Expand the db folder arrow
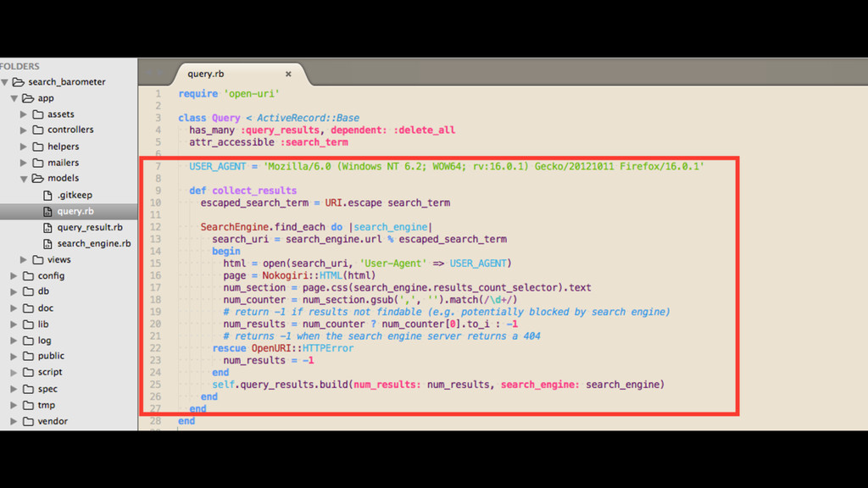Viewport: 868px width, 488px height. 14,291
